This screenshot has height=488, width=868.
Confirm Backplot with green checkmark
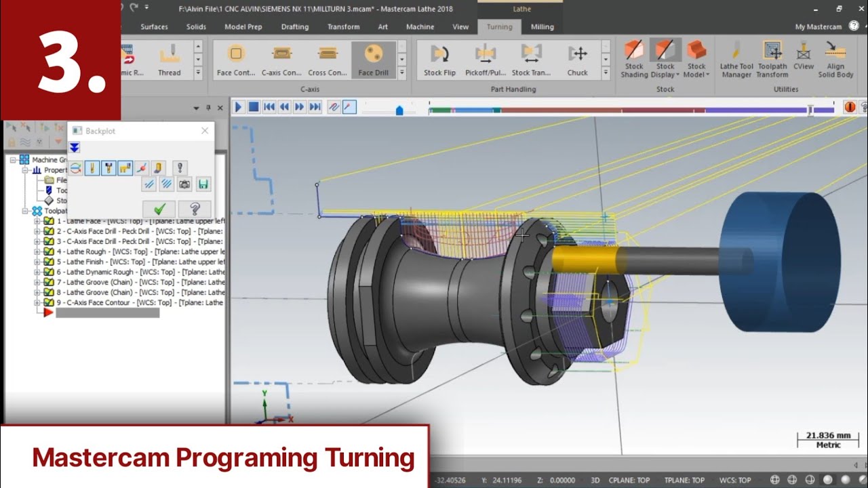tap(159, 209)
